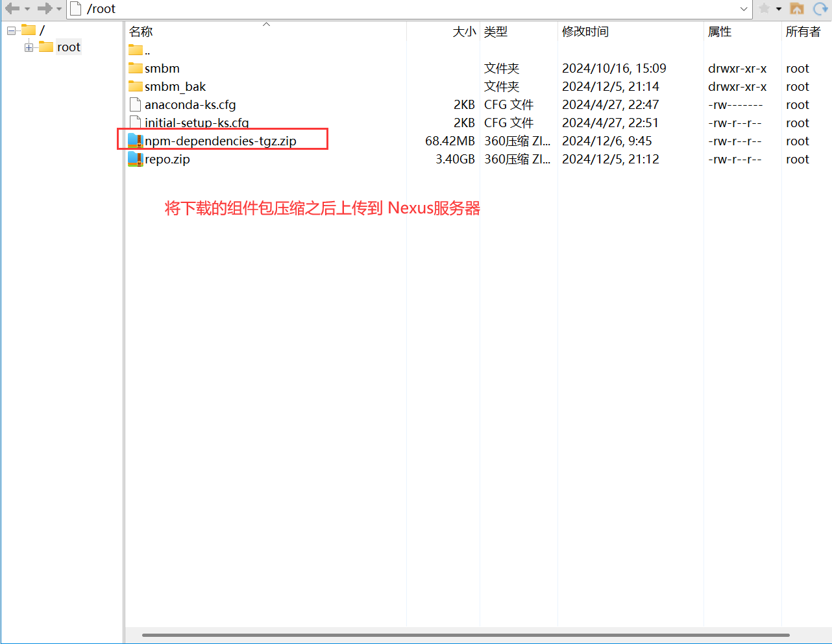832x644 pixels.
Task: Select root folder in the tree
Action: click(68, 47)
